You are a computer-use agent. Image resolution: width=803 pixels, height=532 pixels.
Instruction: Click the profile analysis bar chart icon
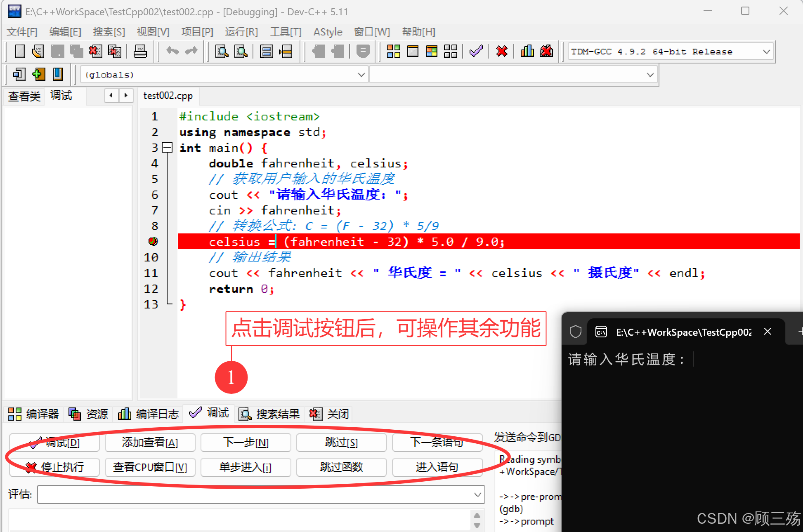point(527,52)
